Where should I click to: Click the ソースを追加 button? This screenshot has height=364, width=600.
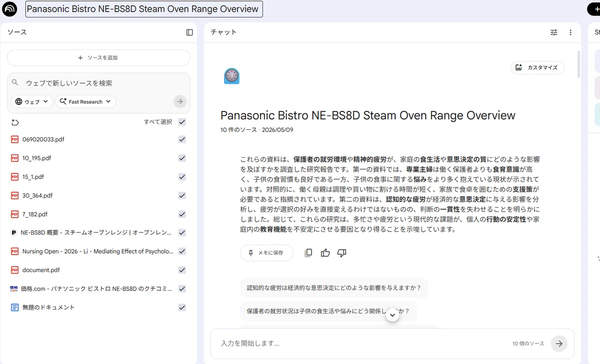[98, 58]
